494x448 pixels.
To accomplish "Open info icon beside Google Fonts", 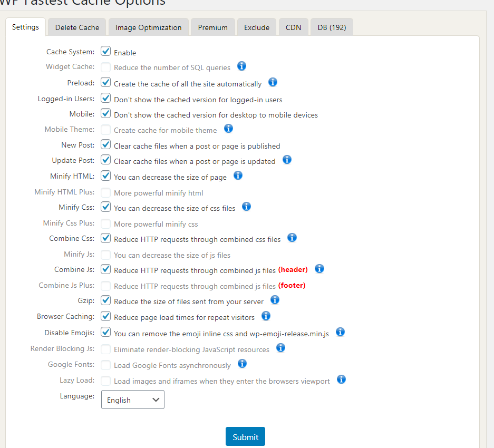I will [242, 364].
